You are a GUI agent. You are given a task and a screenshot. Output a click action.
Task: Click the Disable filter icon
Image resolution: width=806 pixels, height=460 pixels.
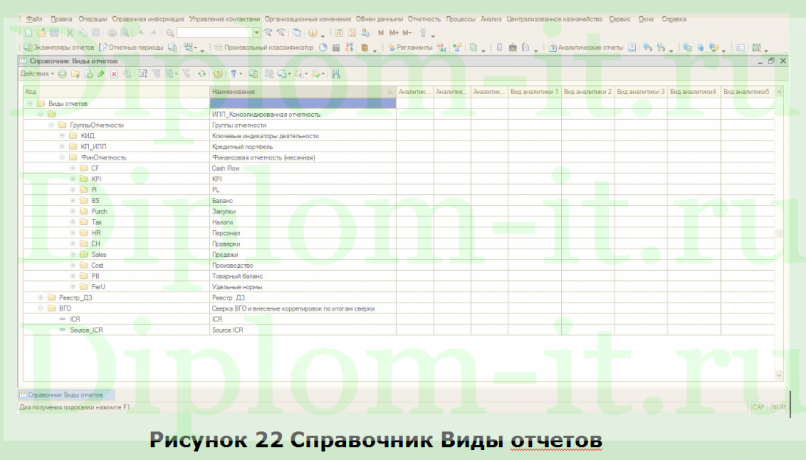187,74
